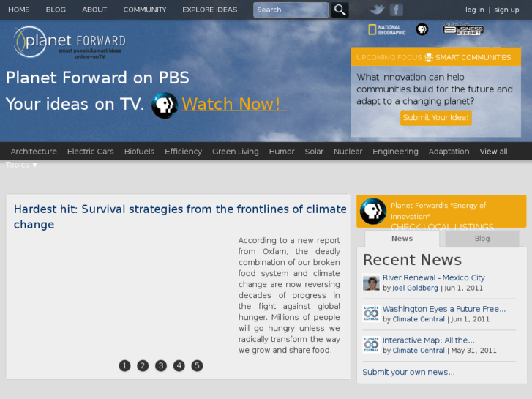Screen dimensions: 532x399
Task: Select the Nuclear topic
Action: [x=348, y=152]
